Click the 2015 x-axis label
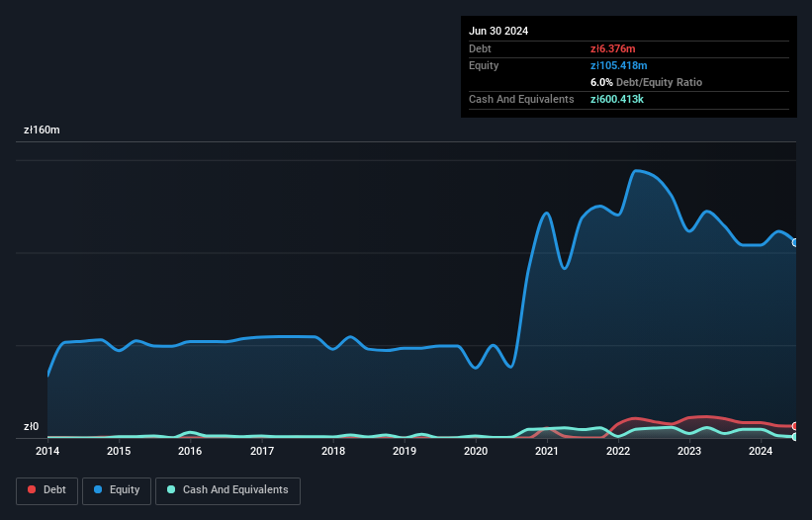Image resolution: width=812 pixels, height=520 pixels. (x=119, y=451)
